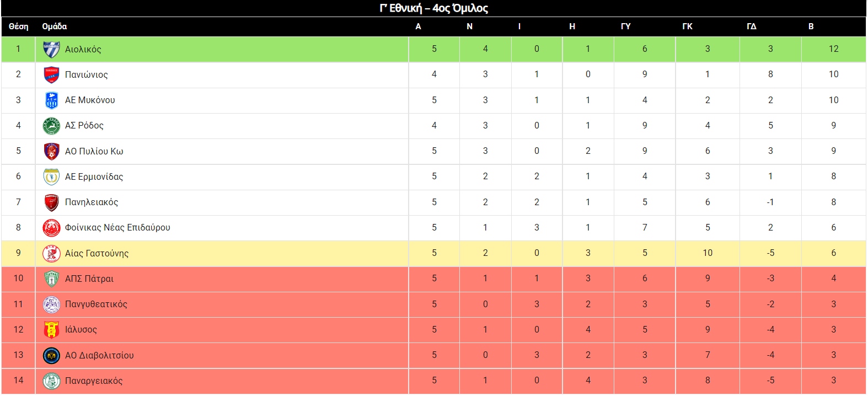Click the Ιάλυσος yellow-red crest icon
Image resolution: width=868 pixels, height=396 pixels.
tap(51, 330)
